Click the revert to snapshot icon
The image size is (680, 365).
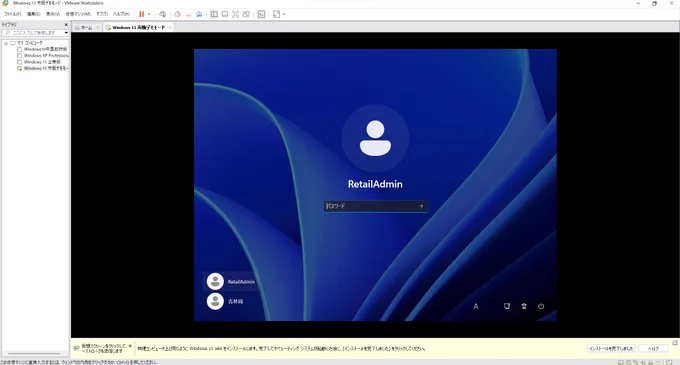(x=189, y=14)
